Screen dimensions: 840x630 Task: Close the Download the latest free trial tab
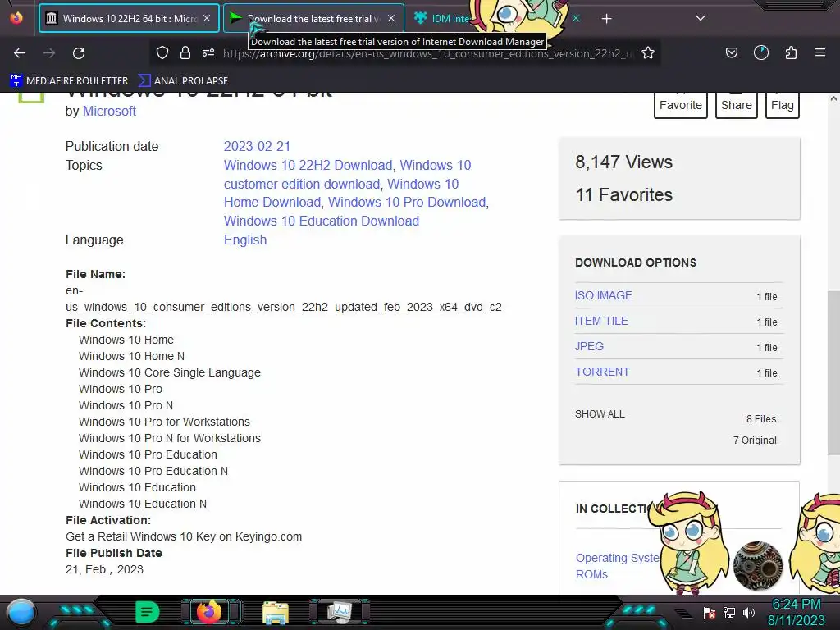click(x=391, y=18)
